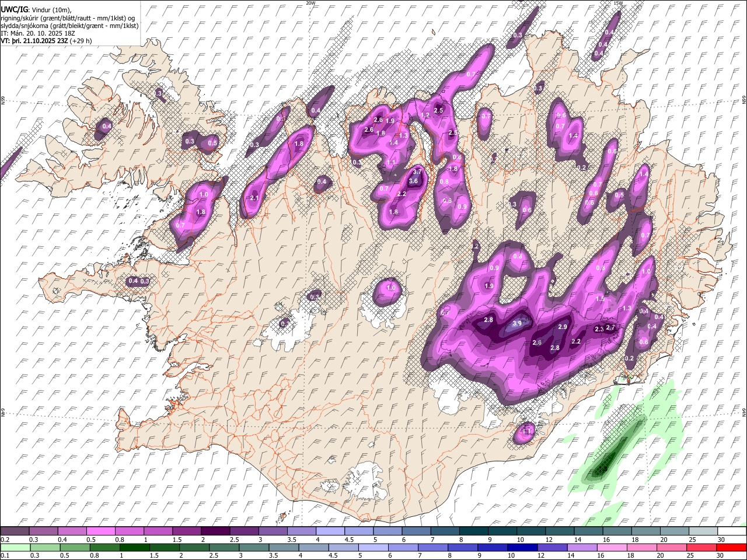
Task: Select the dark green 1 swatch on the rain scale
Action: coord(134,547)
